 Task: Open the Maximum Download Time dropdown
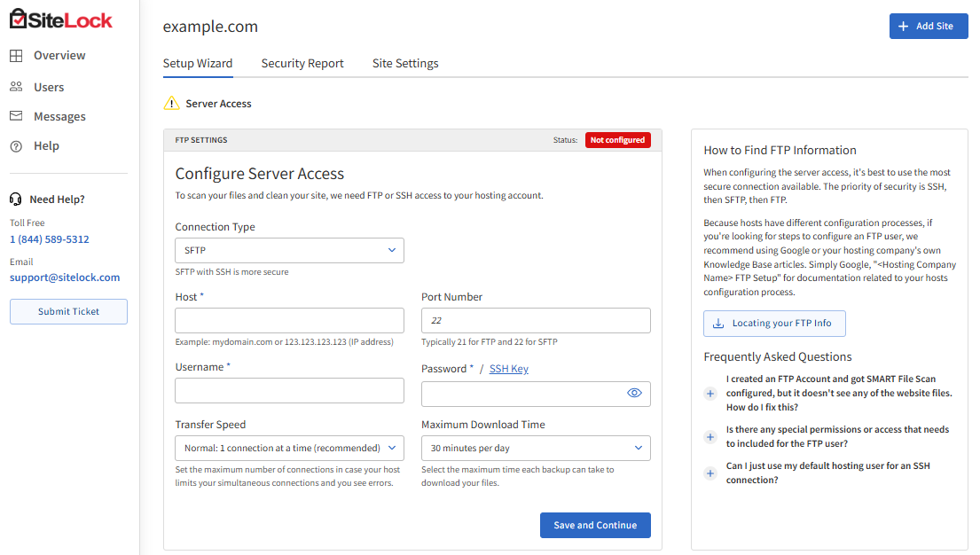[x=536, y=448]
